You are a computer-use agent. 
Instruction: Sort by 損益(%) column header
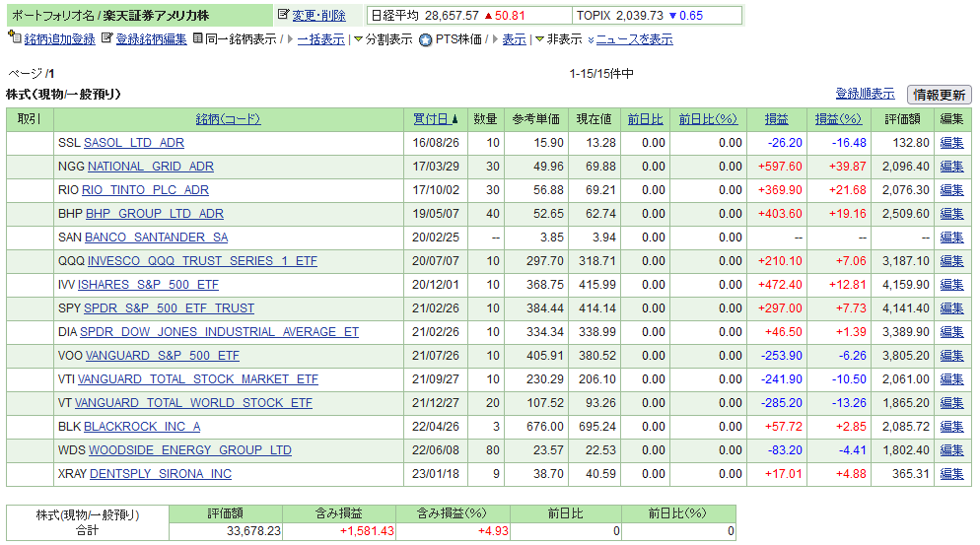tap(838, 119)
